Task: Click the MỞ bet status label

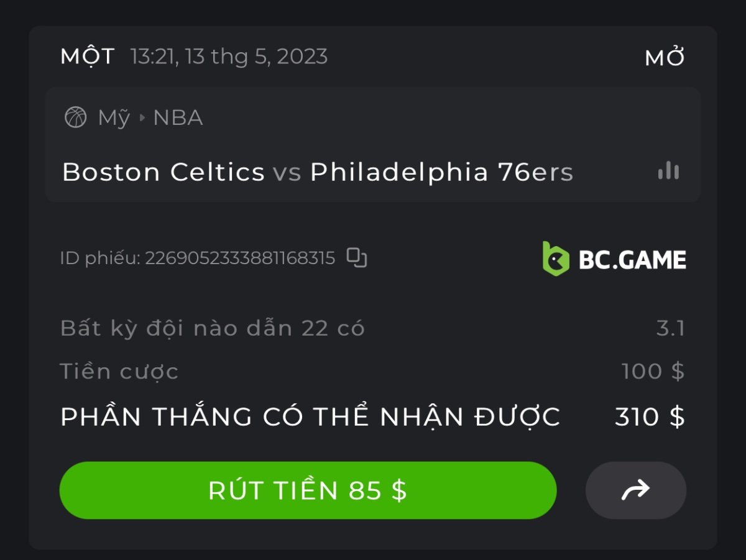Action: (665, 58)
